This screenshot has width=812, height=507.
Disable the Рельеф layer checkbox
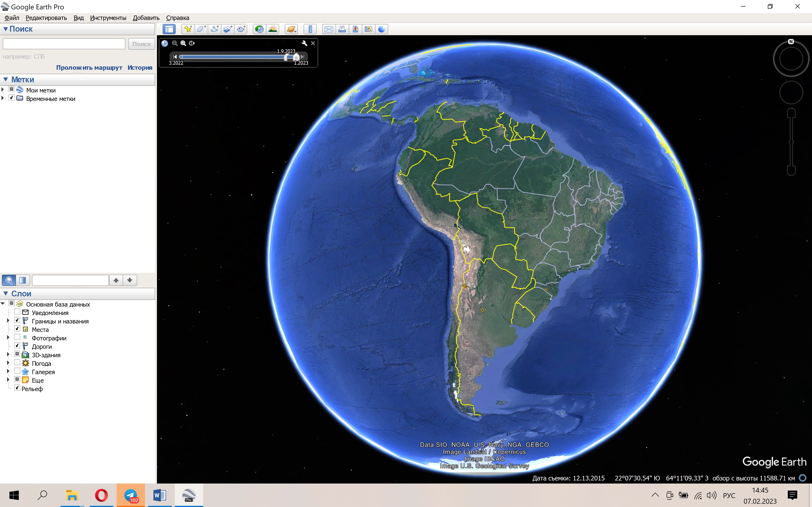(x=17, y=388)
